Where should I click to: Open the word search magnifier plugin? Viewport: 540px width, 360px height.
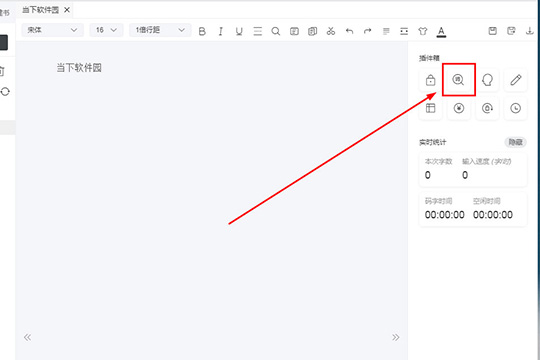pos(458,80)
